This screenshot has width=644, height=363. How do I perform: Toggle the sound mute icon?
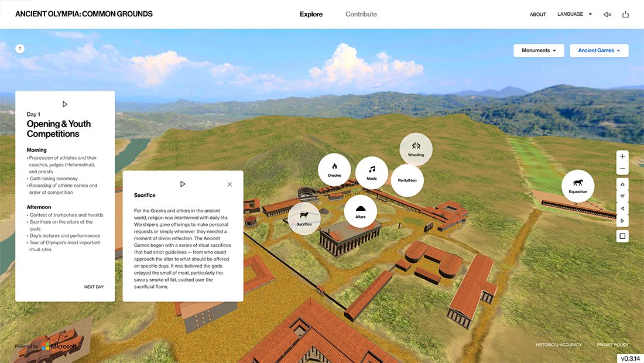point(607,15)
